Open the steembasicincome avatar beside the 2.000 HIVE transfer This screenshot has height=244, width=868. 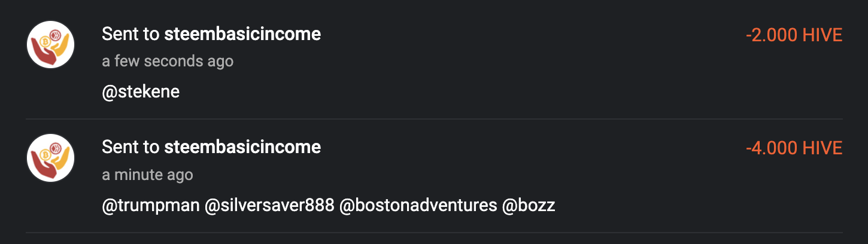[x=50, y=45]
